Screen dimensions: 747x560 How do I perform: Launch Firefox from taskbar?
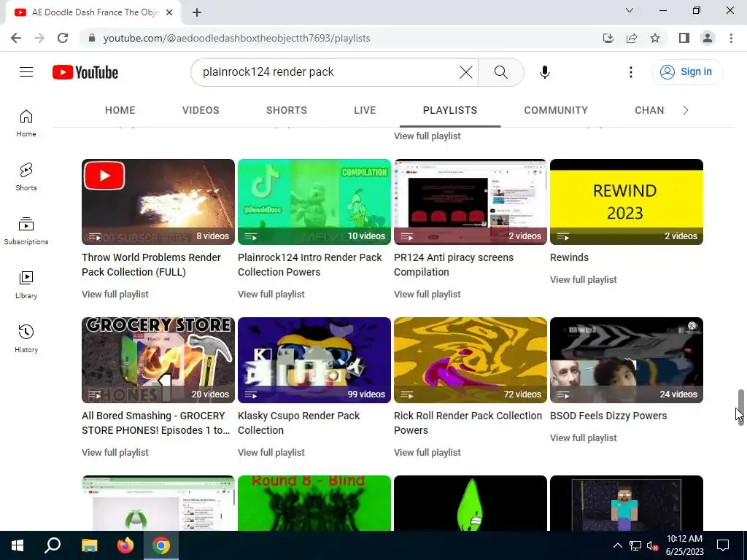(125, 545)
